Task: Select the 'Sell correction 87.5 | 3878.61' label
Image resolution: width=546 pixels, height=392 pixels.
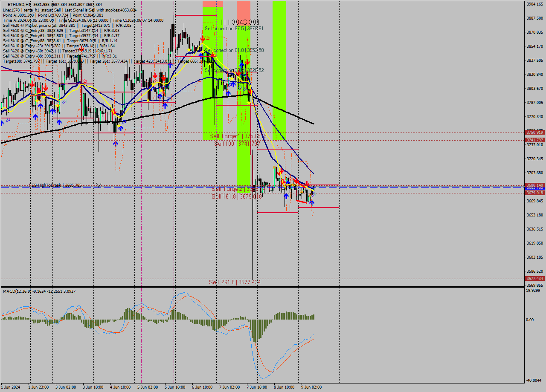Action: 234,29
